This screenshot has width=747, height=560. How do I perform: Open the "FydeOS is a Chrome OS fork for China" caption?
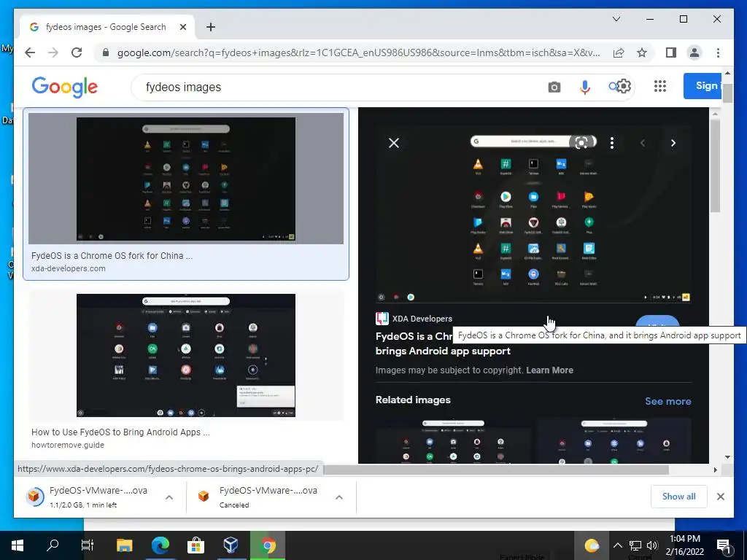click(112, 256)
